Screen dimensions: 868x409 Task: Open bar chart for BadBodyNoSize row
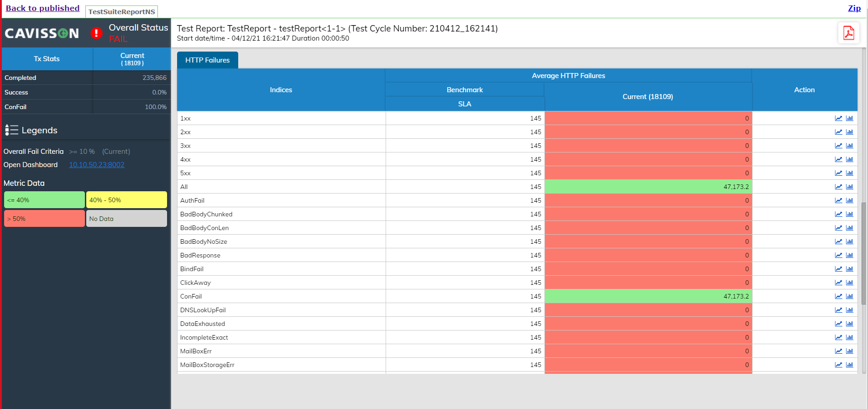click(849, 241)
